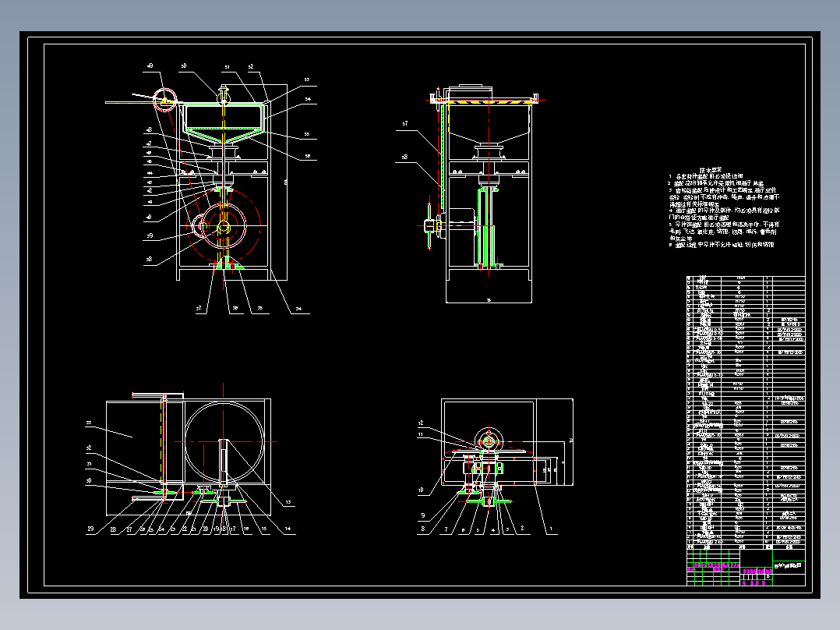Select part label 13 in plan view
This screenshot has width=840, height=630.
click(x=288, y=502)
